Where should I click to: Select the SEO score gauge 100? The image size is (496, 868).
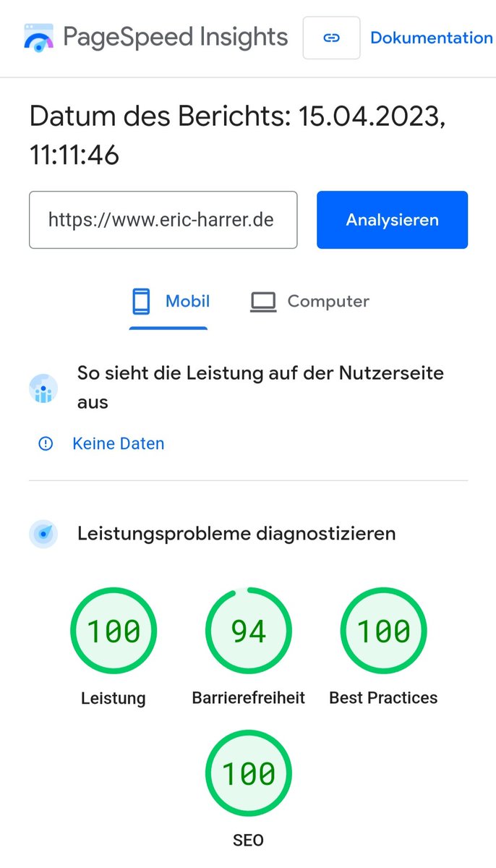click(x=249, y=773)
